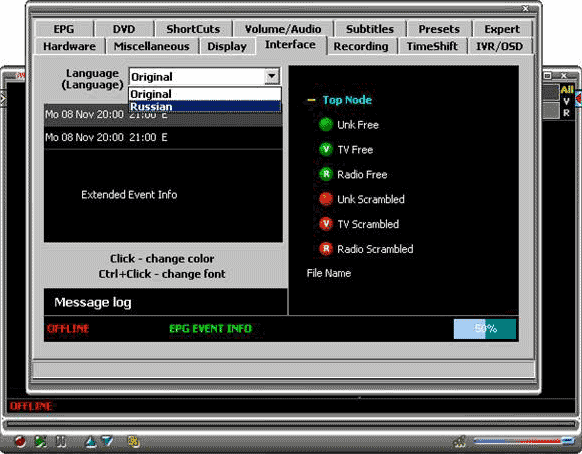Click the Top Node label
582x454 pixels.
pyautogui.click(x=347, y=100)
